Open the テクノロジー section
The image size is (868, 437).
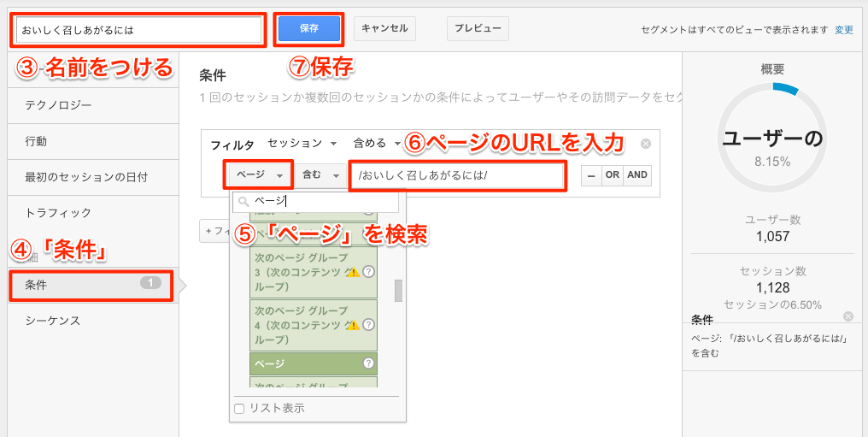click(x=93, y=105)
